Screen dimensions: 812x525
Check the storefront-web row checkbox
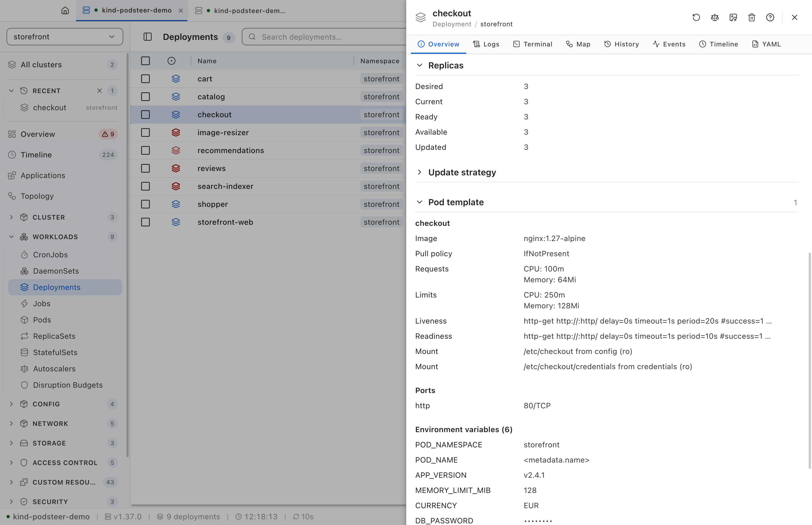[x=145, y=222]
